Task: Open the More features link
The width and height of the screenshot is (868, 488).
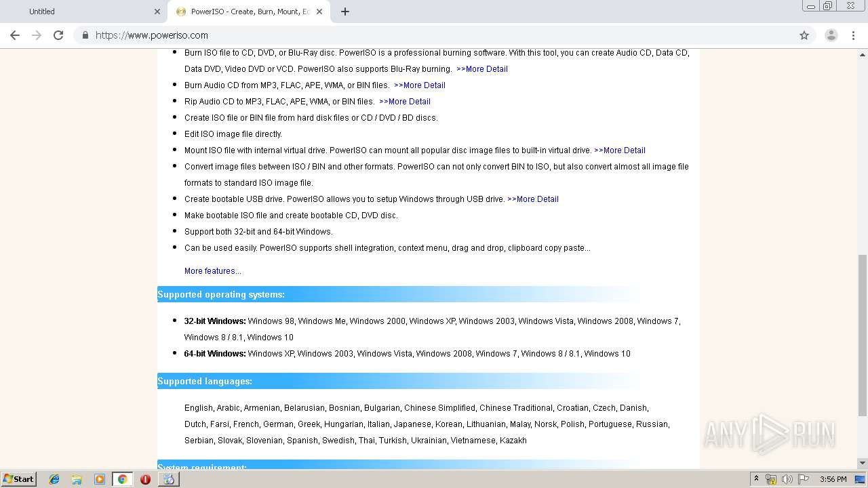Action: [213, 271]
